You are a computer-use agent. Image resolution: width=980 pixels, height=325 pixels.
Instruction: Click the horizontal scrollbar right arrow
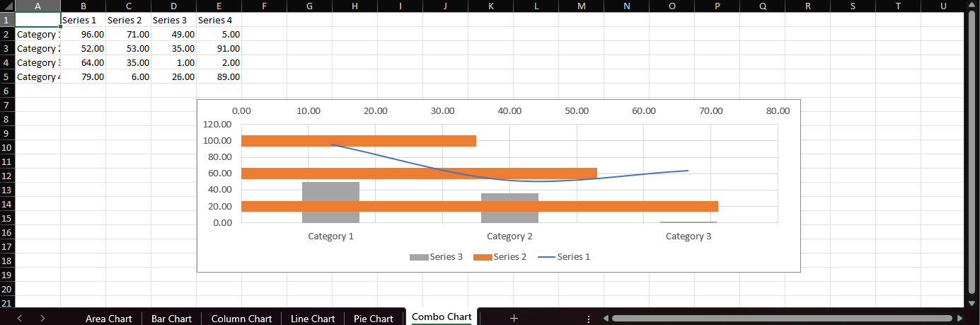tap(959, 319)
